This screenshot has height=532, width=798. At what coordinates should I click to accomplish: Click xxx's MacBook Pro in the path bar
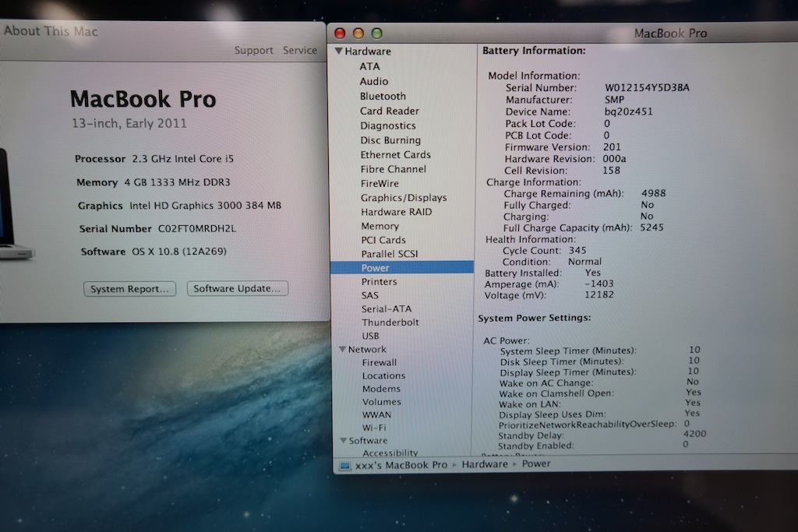click(401, 465)
